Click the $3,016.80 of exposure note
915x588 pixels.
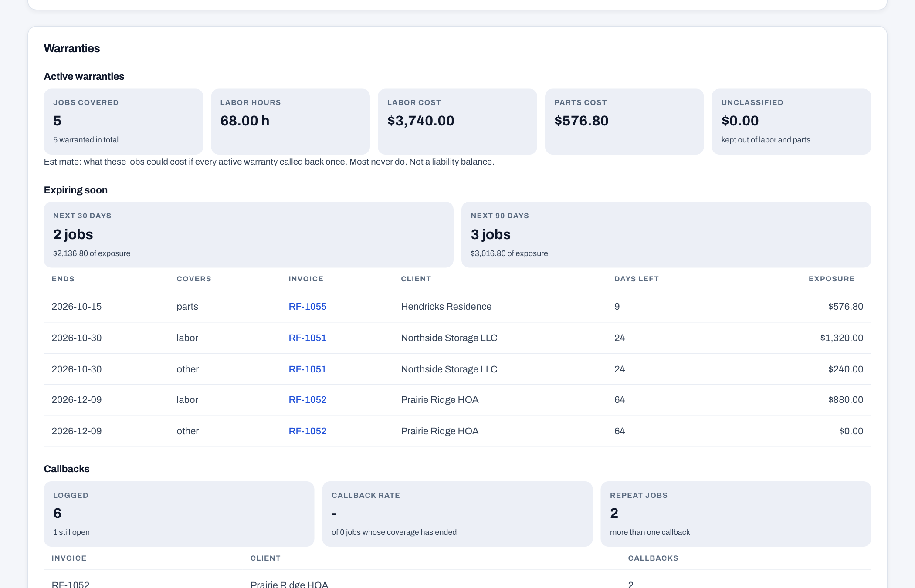509,253
